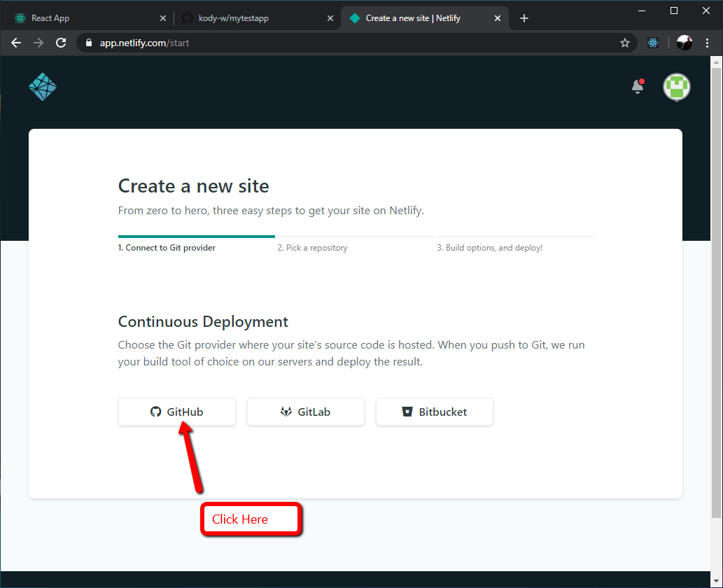Open the notifications bell
The width and height of the screenshot is (723, 588).
click(x=638, y=86)
